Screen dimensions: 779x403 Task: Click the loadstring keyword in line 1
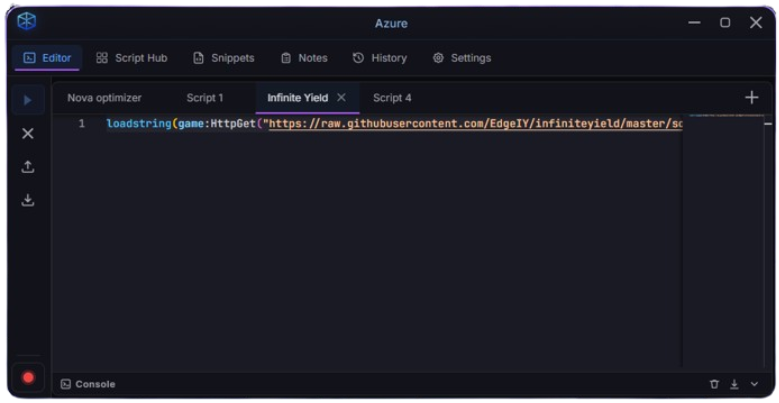pyautogui.click(x=139, y=124)
